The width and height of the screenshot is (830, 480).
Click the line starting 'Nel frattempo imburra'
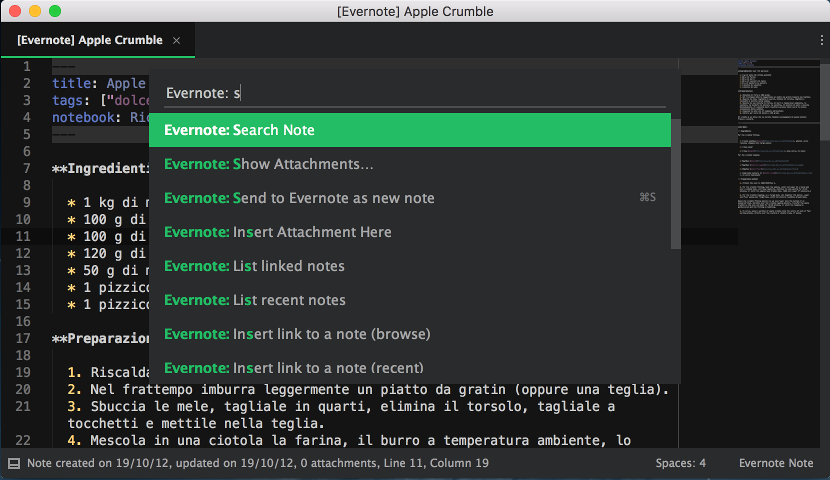click(x=368, y=390)
